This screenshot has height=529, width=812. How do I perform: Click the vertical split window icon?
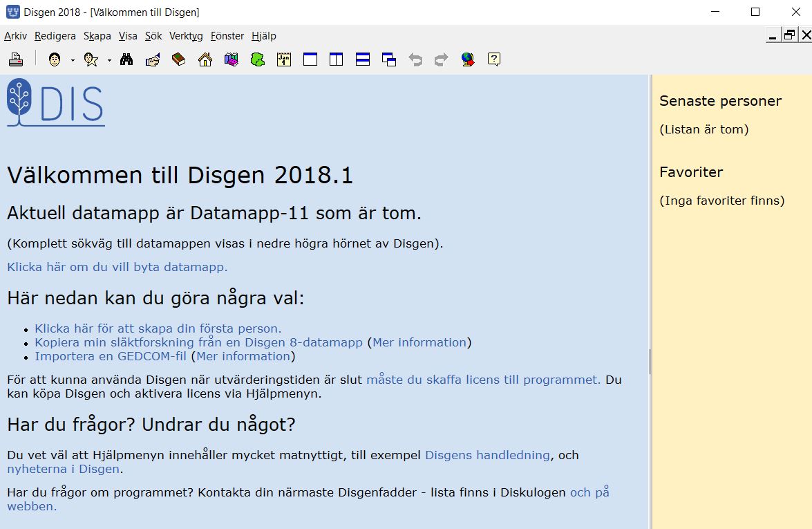click(336, 59)
